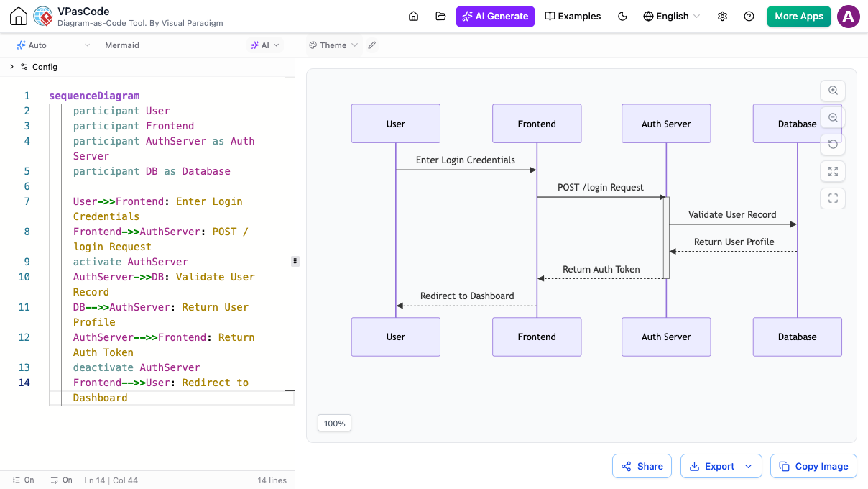The image size is (868, 489).
Task: Click the '14 lines' status text
Action: 272,480
